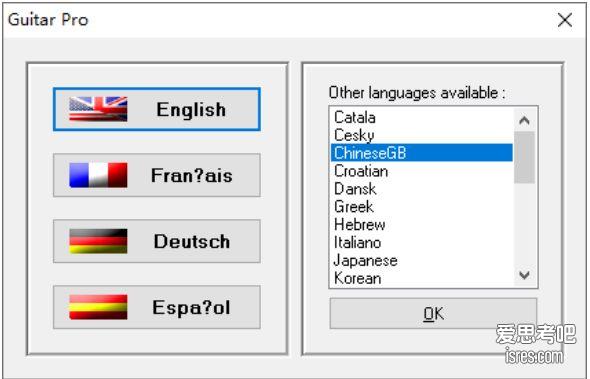Choose the Deutsch language button

[157, 241]
